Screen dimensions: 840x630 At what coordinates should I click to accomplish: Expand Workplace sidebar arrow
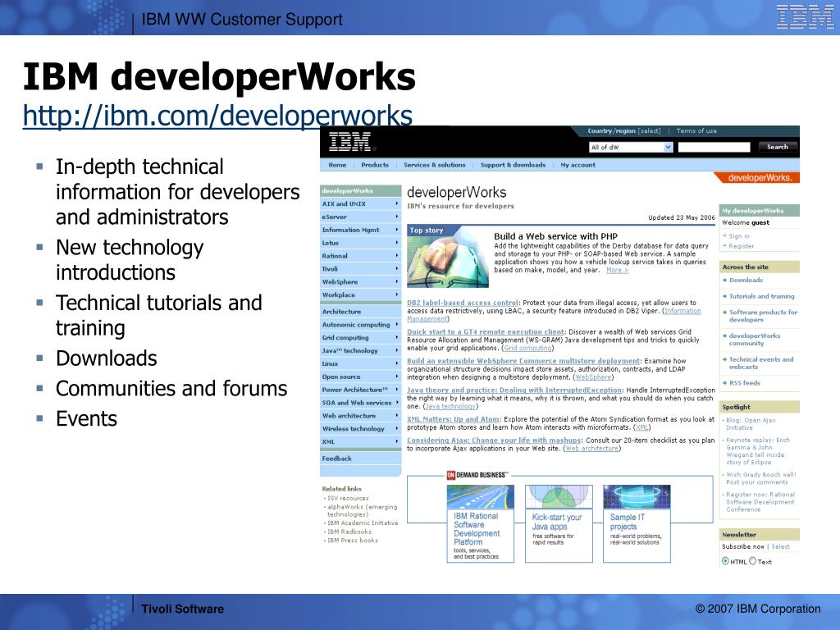pyautogui.click(x=396, y=294)
